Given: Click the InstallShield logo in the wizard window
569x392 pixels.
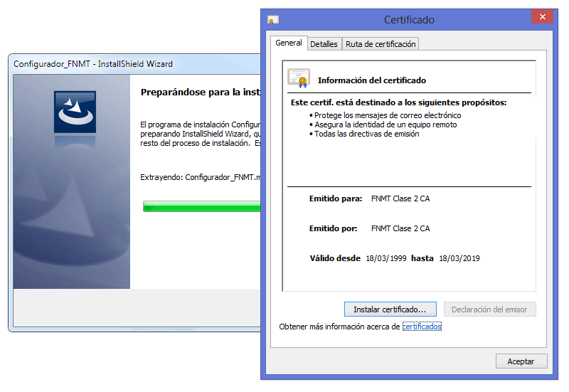Looking at the screenshot, I should [x=75, y=112].
